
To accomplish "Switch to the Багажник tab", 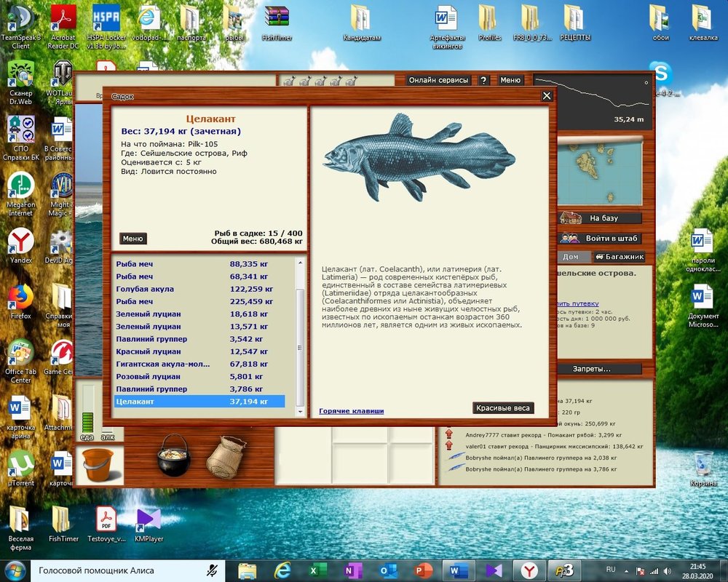I will [620, 257].
